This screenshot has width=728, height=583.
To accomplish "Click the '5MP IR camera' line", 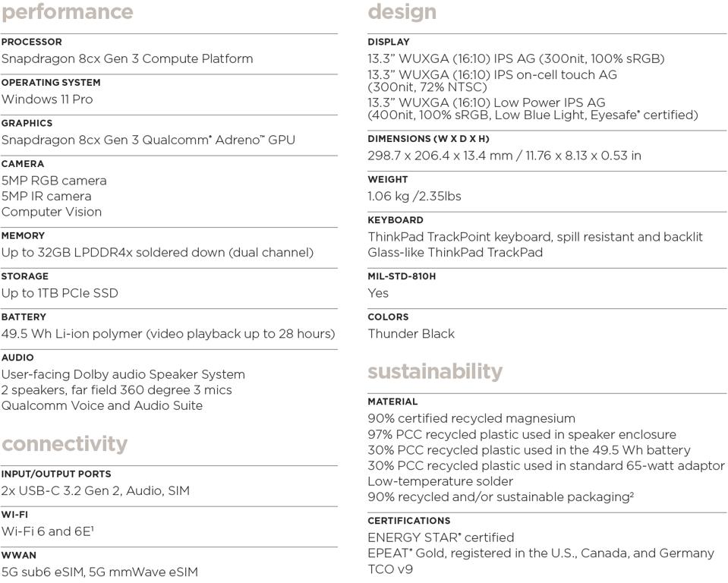I will [46, 196].
